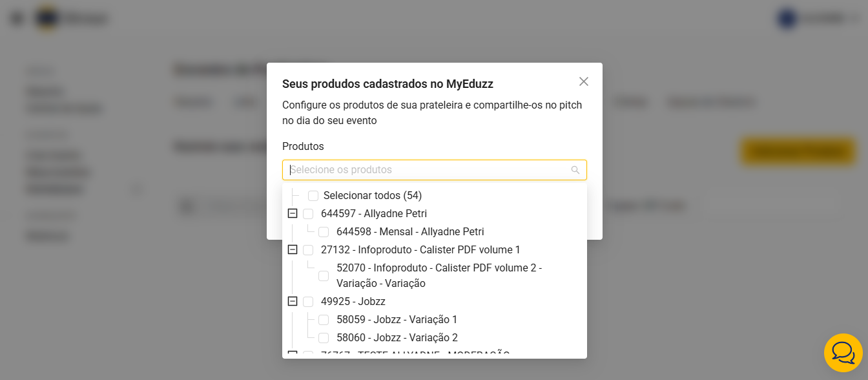Image resolution: width=868 pixels, height=380 pixels.
Task: Collapse the 644597 - Allyadne Petri node
Action: tap(293, 214)
